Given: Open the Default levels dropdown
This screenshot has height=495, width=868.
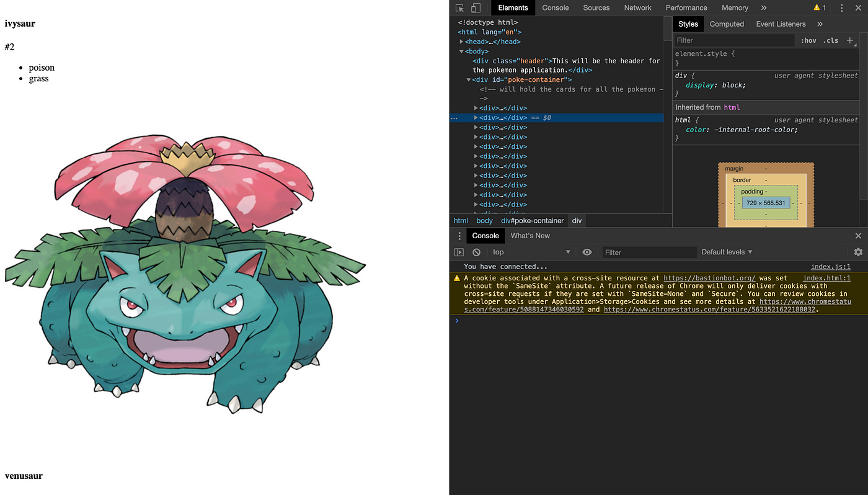Looking at the screenshot, I should (x=727, y=252).
